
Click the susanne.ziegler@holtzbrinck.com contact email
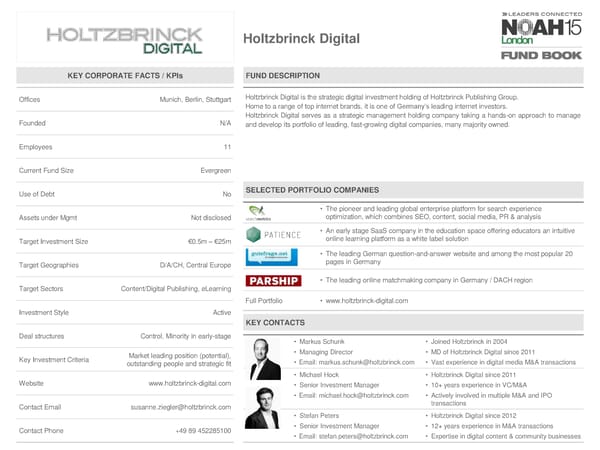coord(181,407)
